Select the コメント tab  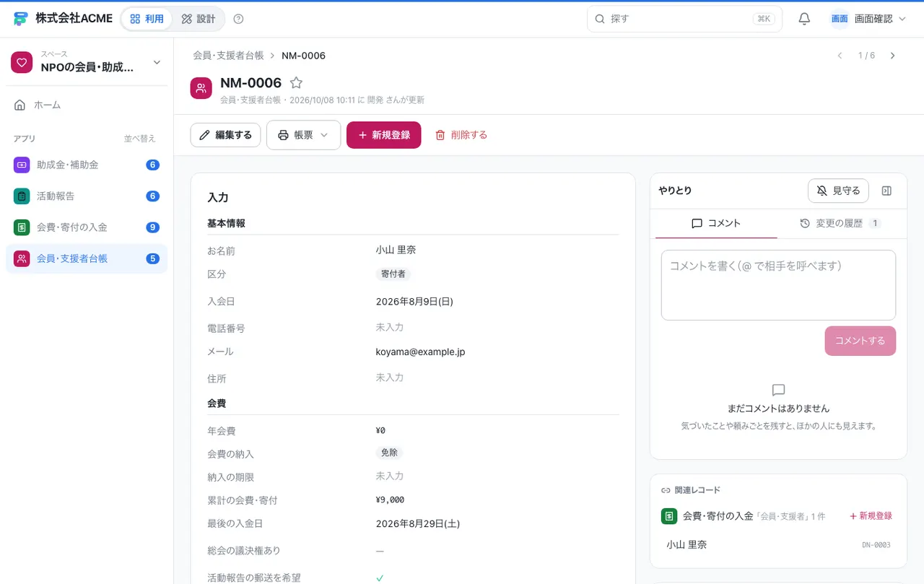(x=716, y=224)
